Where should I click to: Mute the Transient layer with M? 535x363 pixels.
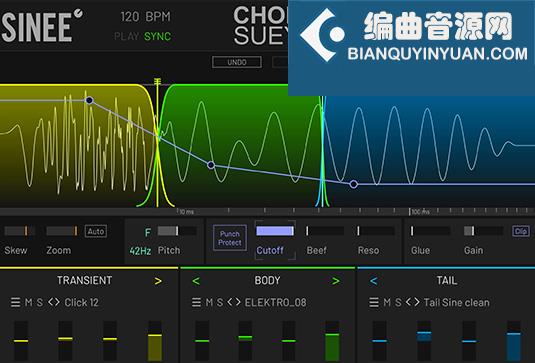29,302
